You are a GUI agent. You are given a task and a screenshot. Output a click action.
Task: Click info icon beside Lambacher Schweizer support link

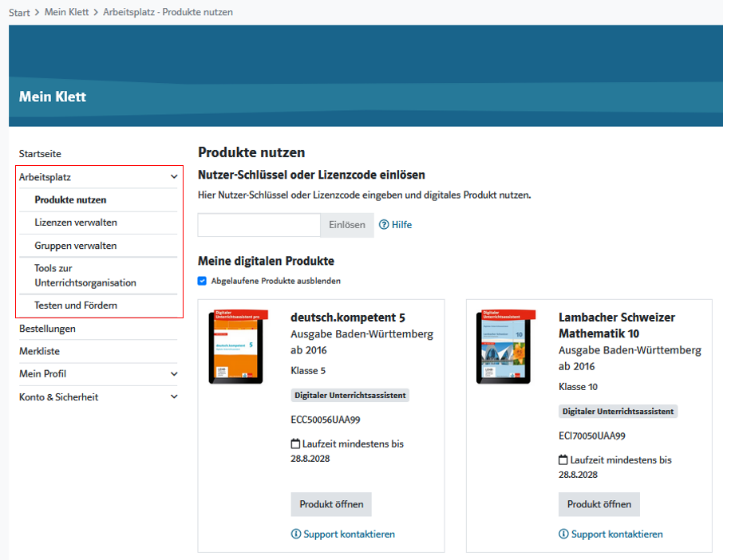tap(563, 534)
